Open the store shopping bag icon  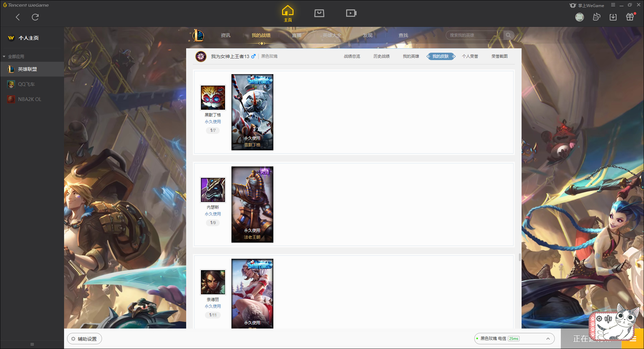tap(319, 13)
